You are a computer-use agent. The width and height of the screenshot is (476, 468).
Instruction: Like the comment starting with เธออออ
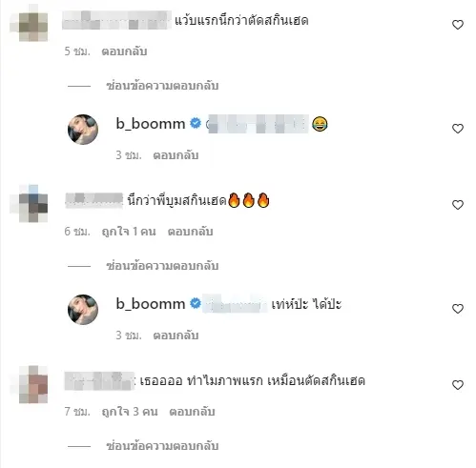[x=458, y=385]
